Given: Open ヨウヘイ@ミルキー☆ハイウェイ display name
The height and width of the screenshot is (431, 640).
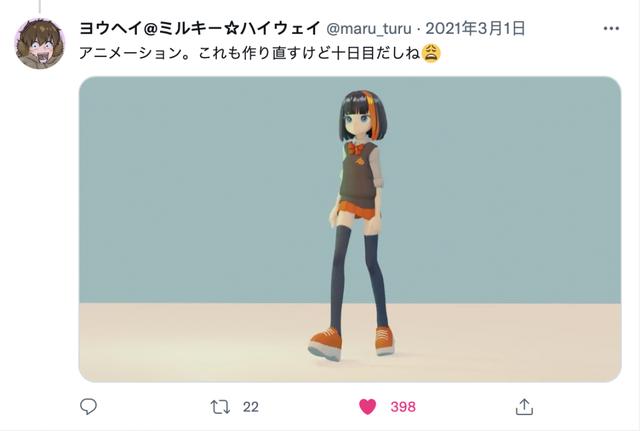Looking at the screenshot, I should [199, 29].
